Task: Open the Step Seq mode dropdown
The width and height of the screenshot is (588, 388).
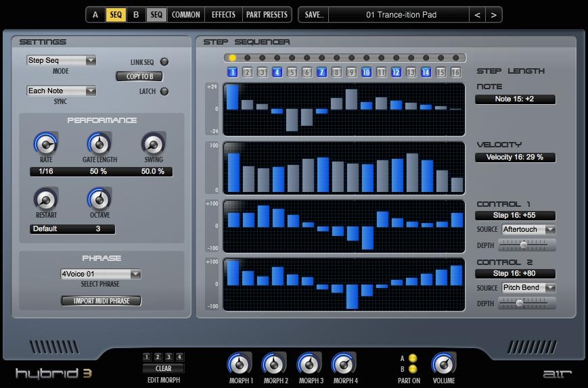Action: [61, 61]
